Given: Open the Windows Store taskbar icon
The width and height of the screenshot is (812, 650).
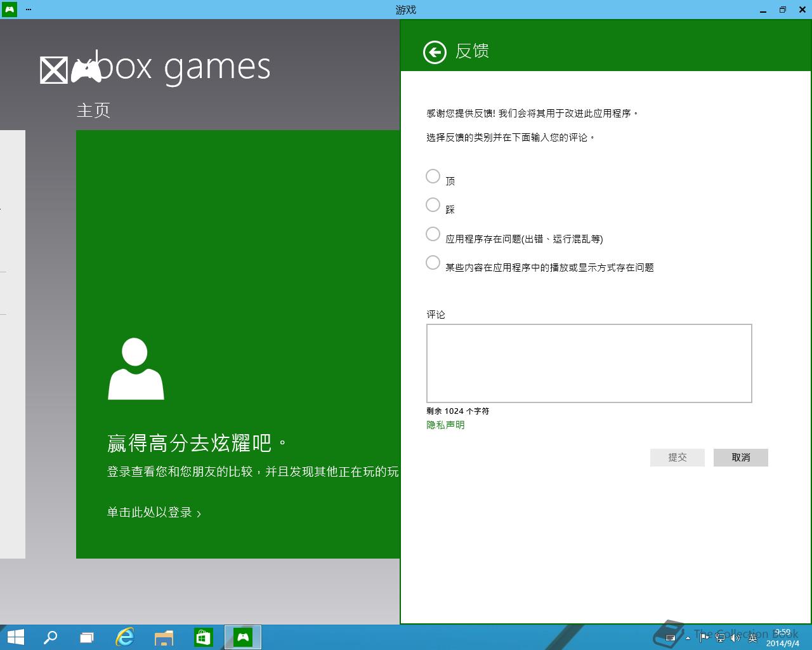Looking at the screenshot, I should pos(204,637).
